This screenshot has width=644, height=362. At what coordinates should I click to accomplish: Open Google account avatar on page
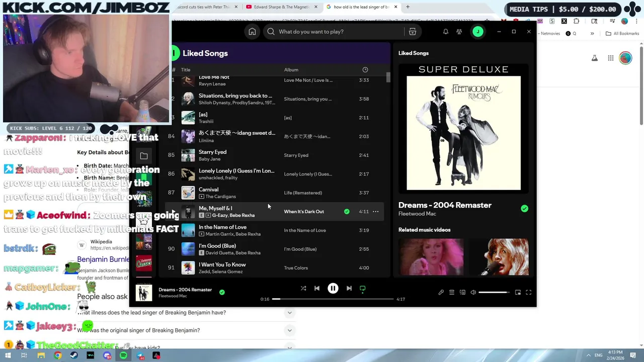(x=625, y=58)
